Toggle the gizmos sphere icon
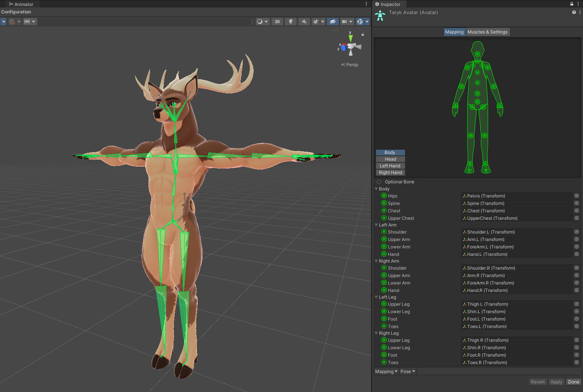 click(x=360, y=22)
